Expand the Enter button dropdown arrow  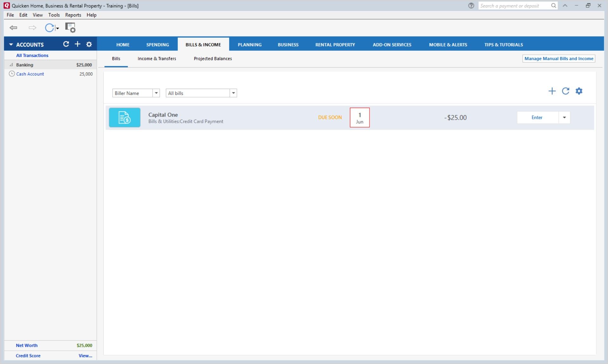[x=564, y=117]
